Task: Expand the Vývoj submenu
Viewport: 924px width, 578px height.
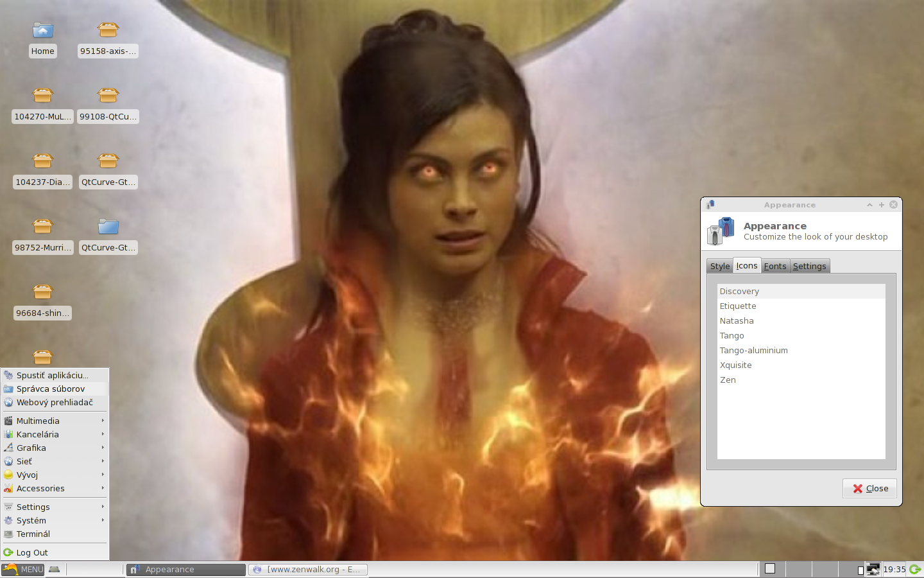Action: click(x=55, y=475)
